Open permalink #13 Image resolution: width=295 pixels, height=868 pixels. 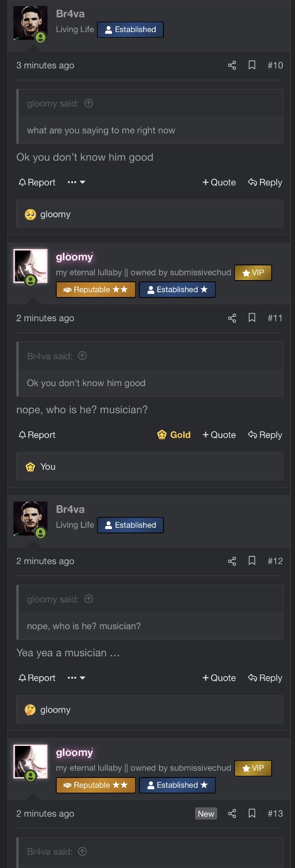[275, 813]
